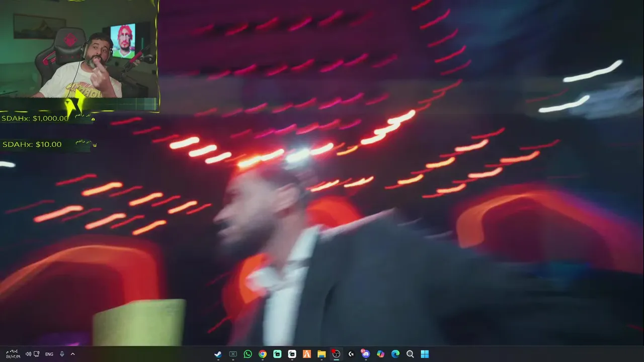Launch WhatsApp from the taskbar

(248, 354)
